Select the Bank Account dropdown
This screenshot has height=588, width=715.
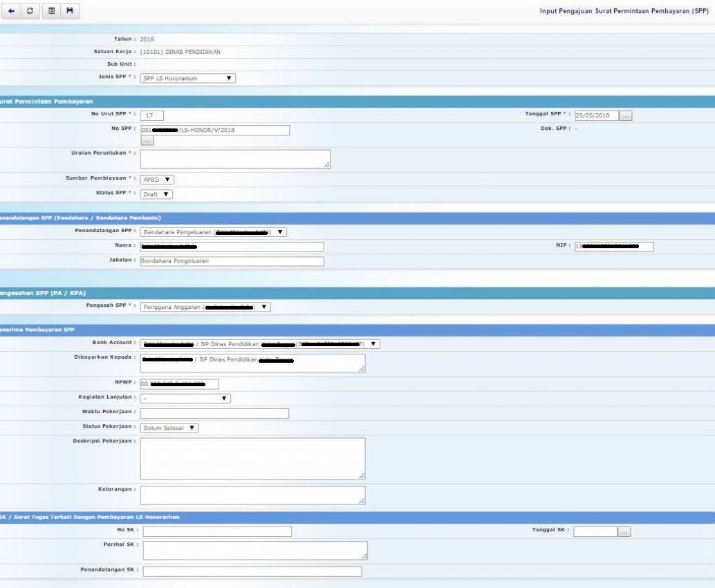click(259, 344)
